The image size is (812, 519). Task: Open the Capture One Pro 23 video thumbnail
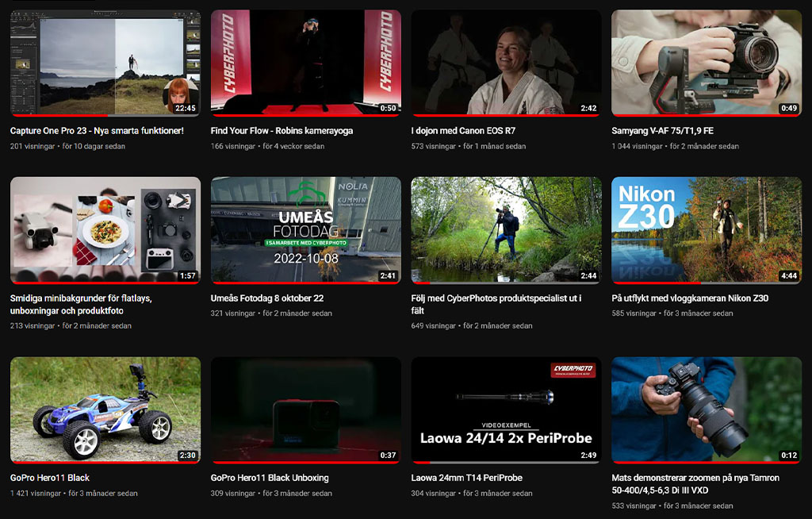pos(105,63)
